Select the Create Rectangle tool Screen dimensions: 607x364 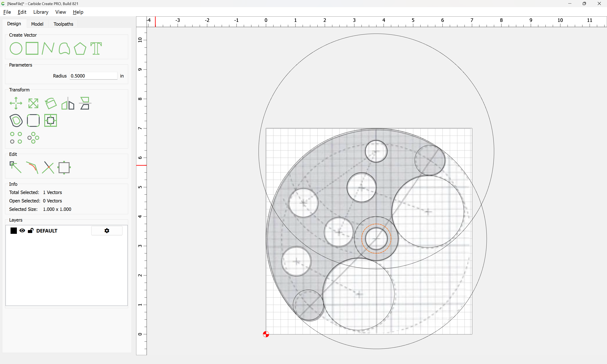tap(32, 48)
